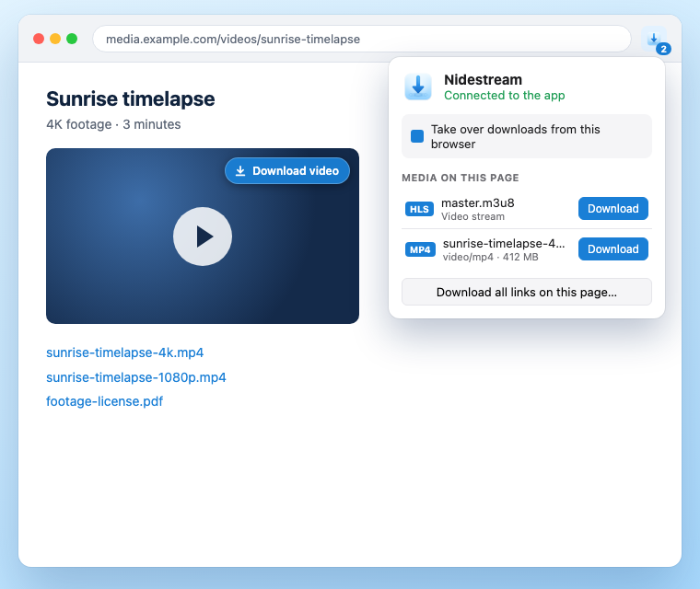The width and height of the screenshot is (700, 589).
Task: Click the red close window button
Action: coord(39,39)
